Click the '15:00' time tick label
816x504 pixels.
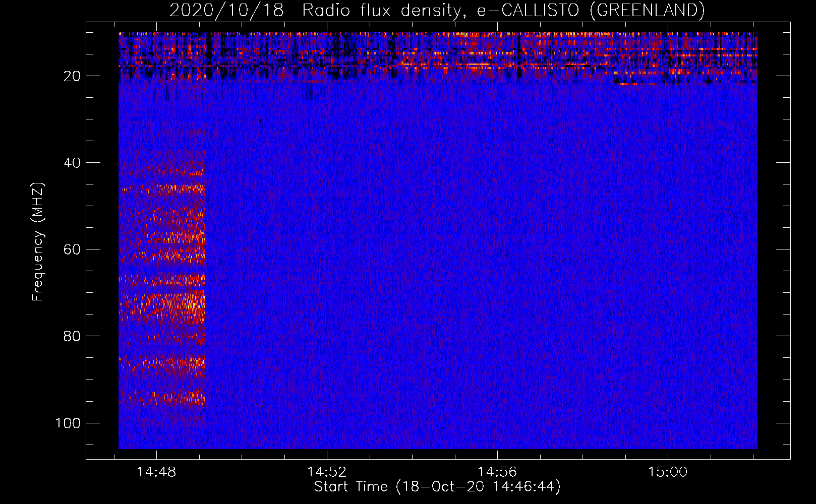point(668,472)
